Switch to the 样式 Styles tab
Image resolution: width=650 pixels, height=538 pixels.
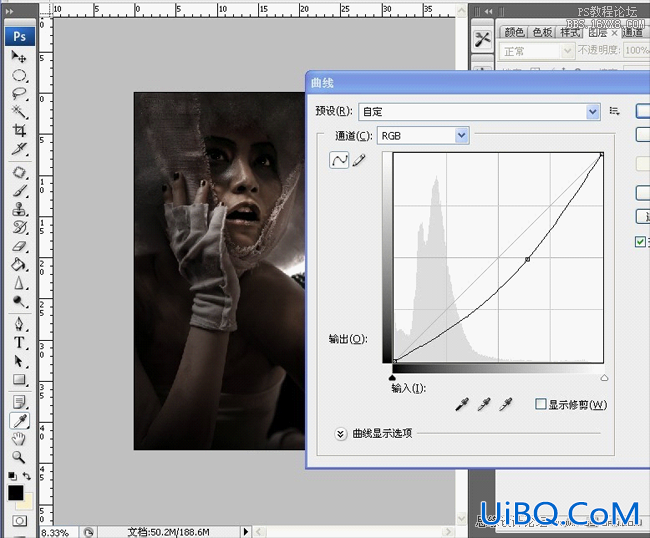pos(570,32)
